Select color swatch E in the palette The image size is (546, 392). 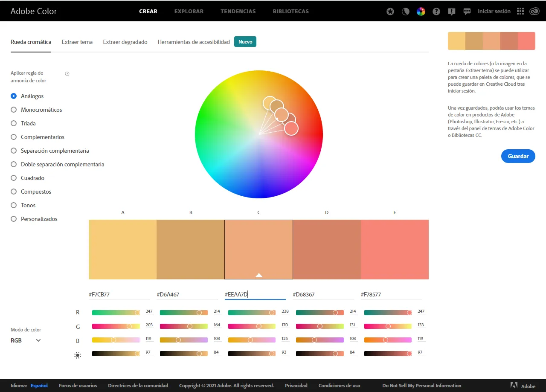(395, 250)
